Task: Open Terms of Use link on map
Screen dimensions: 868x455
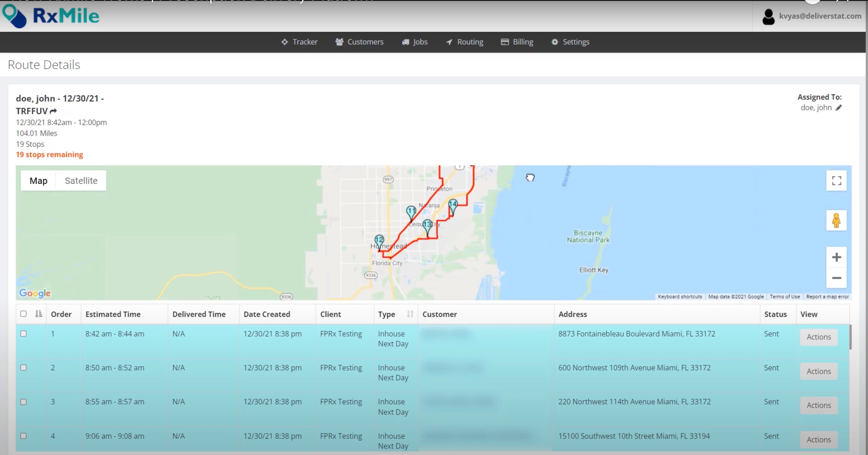Action: [x=785, y=297]
